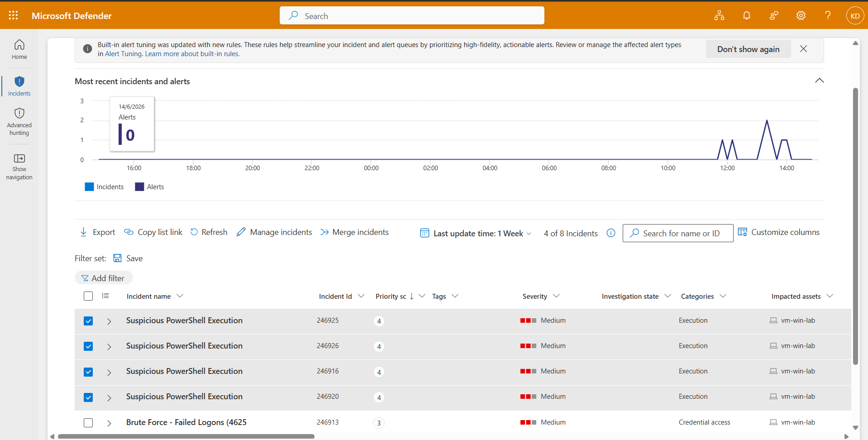
Task: Open Incident Id column dropdown
Action: [x=361, y=296]
